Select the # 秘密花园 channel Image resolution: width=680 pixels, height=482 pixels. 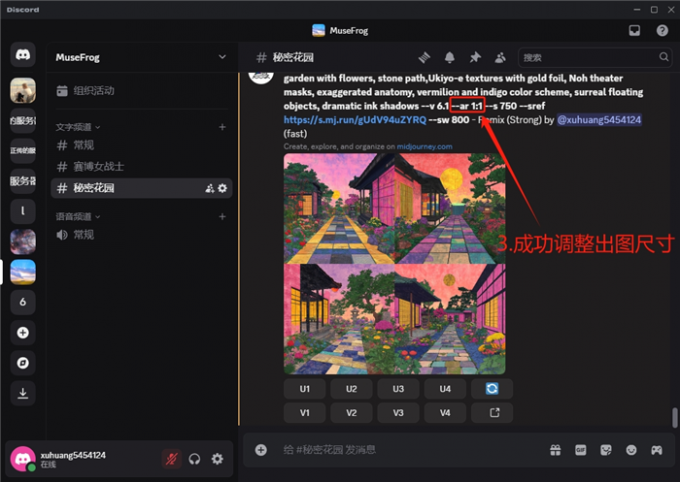pos(141,188)
